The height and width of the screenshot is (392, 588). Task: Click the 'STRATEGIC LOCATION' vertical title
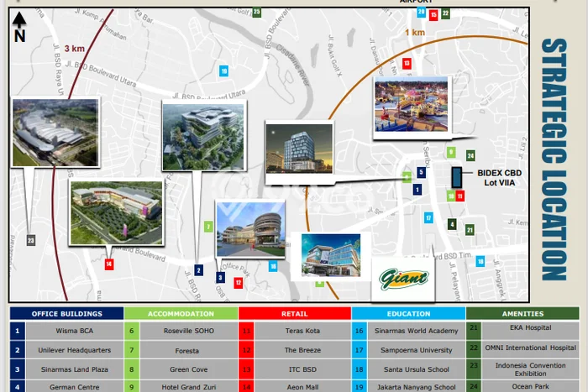tap(554, 159)
